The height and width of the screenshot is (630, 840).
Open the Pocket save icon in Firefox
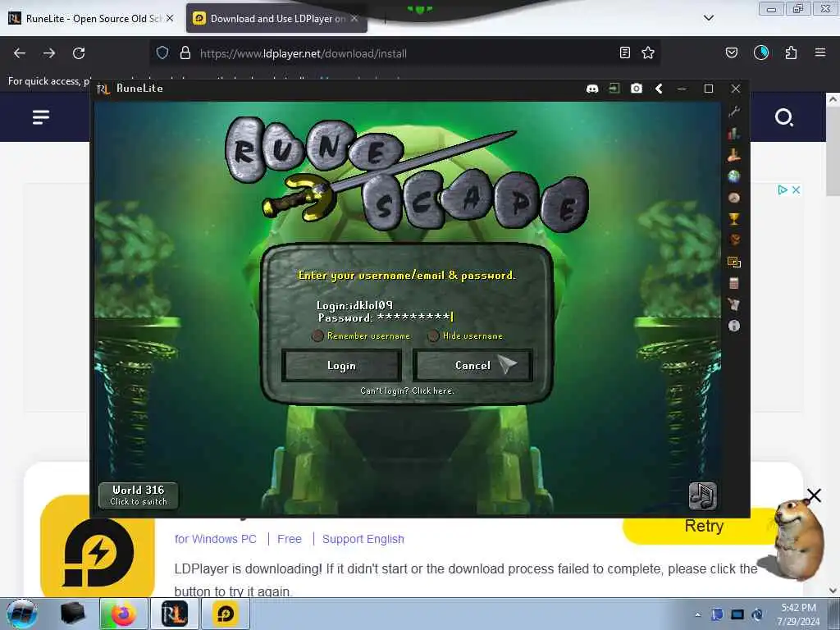click(x=731, y=52)
